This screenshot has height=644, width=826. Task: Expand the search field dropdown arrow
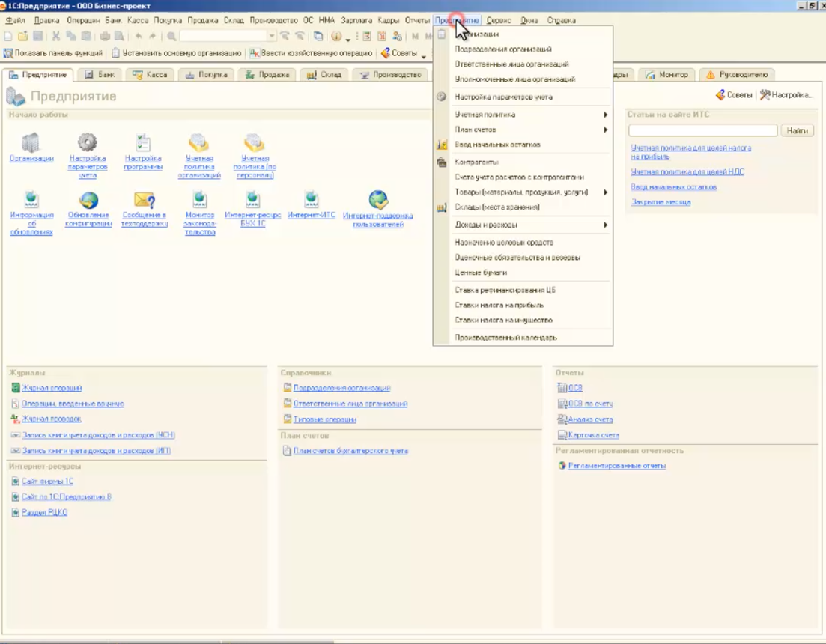coord(271,37)
